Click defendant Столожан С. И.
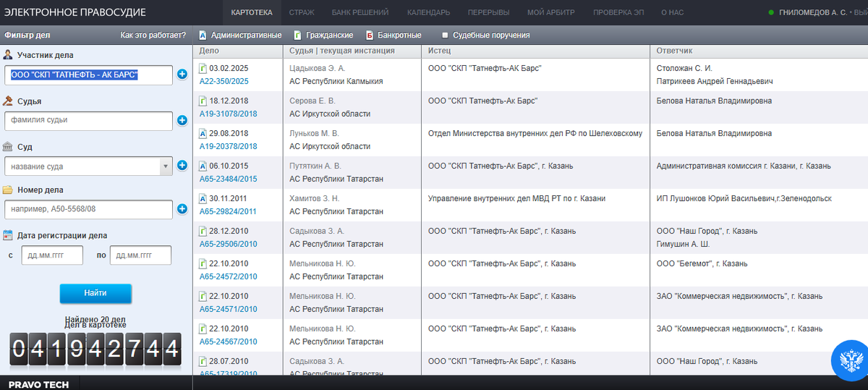Screen dimensions: 868x390 [684, 68]
